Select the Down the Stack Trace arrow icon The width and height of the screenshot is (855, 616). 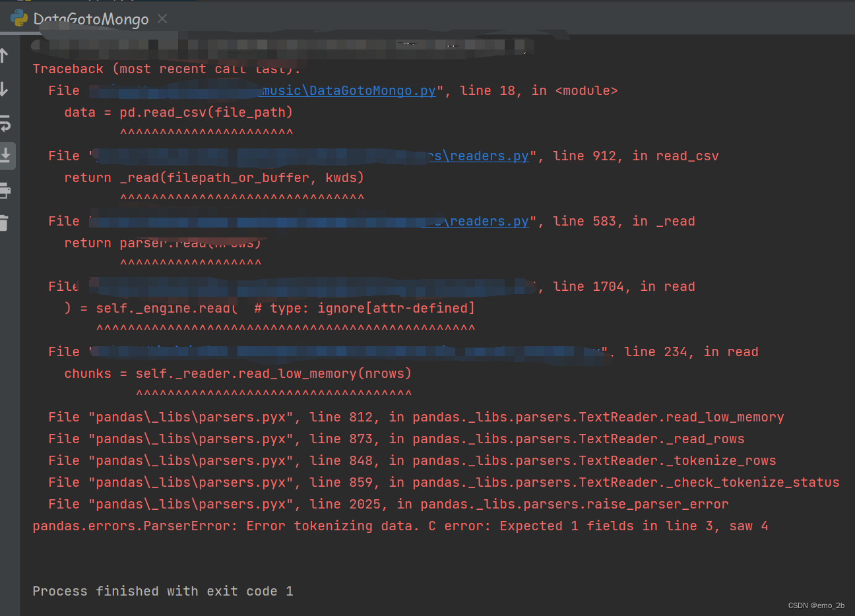click(x=7, y=89)
